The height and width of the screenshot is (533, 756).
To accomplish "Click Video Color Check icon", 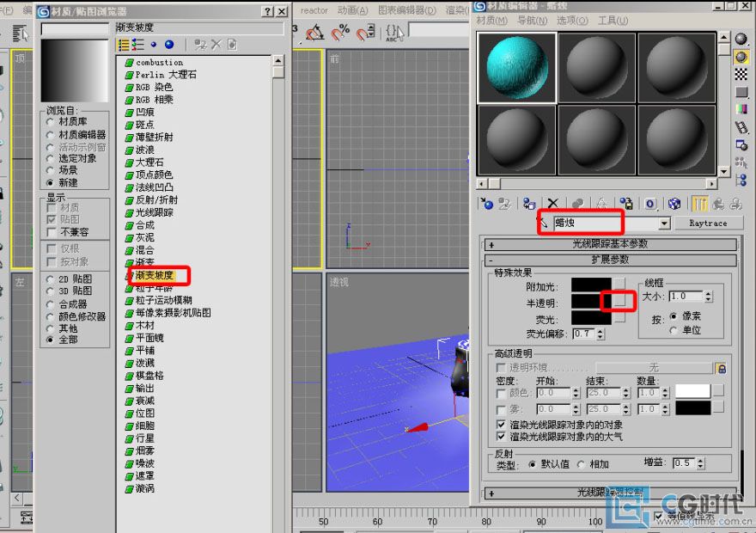I will 741,109.
